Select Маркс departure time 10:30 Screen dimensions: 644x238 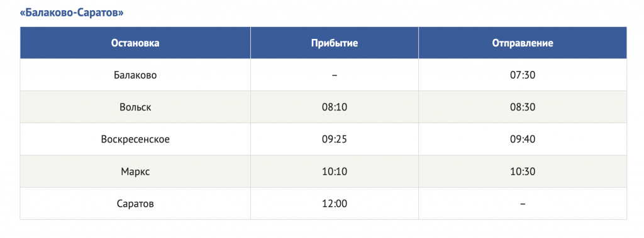[523, 171]
